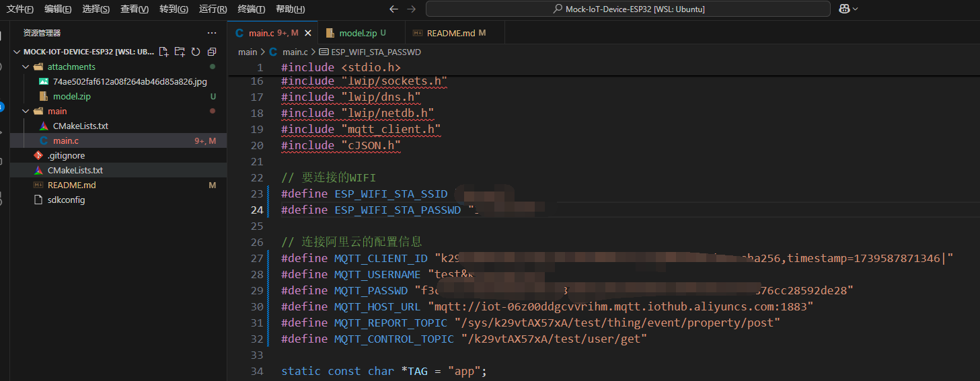Switch to the model.zip tab

pos(357,33)
